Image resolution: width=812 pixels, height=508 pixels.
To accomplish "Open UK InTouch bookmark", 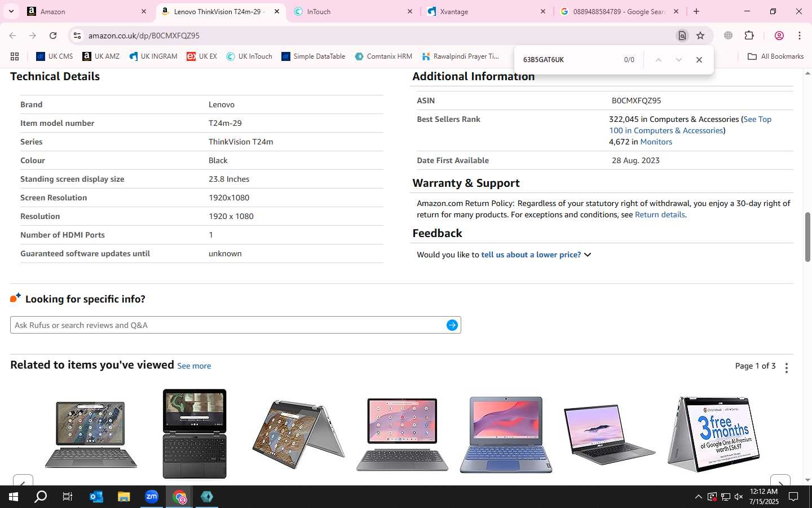I will click(x=249, y=56).
